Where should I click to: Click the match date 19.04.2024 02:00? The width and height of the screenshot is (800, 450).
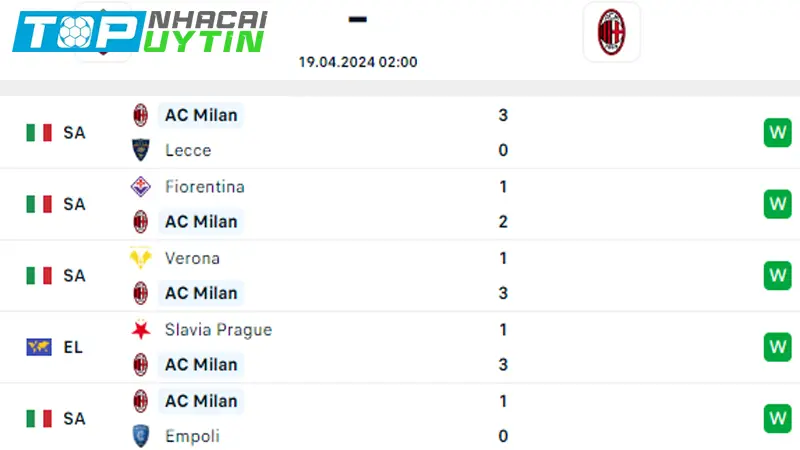click(358, 61)
